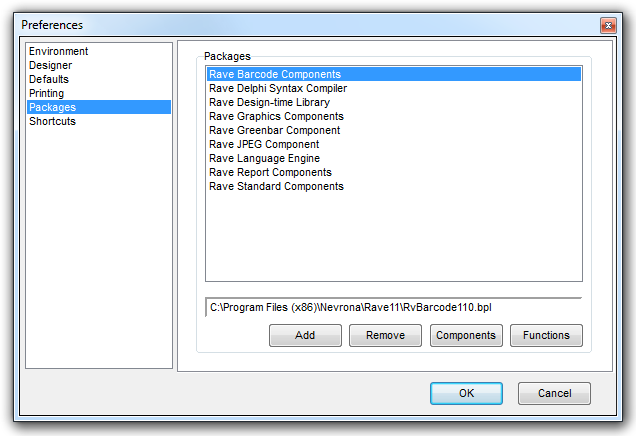Pick Rave Graphics Components in list

pos(275,116)
